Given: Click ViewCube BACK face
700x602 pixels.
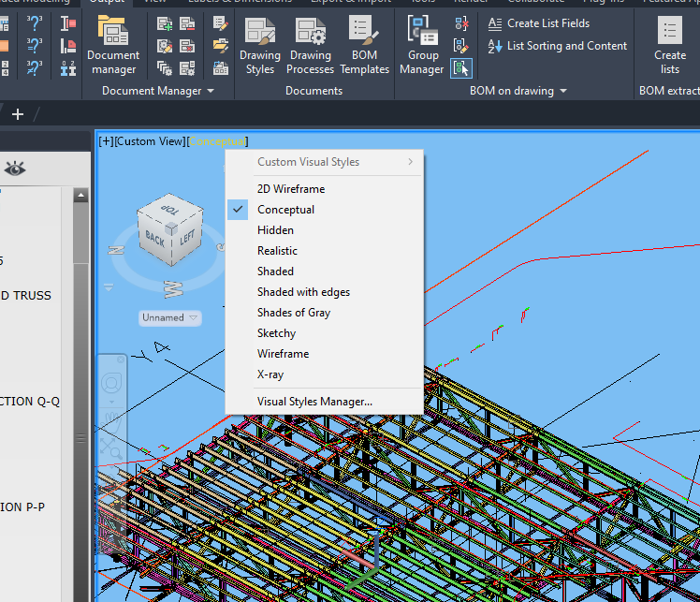Looking at the screenshot, I should coord(154,239).
